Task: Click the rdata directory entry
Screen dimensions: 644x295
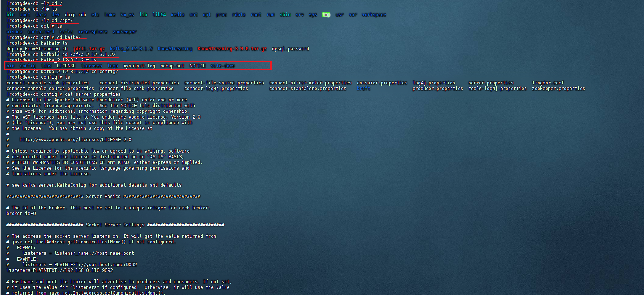Action: click(239, 15)
